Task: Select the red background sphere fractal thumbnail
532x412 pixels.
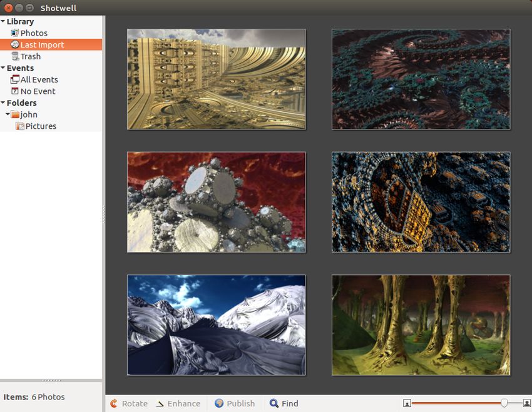Action: coord(217,203)
